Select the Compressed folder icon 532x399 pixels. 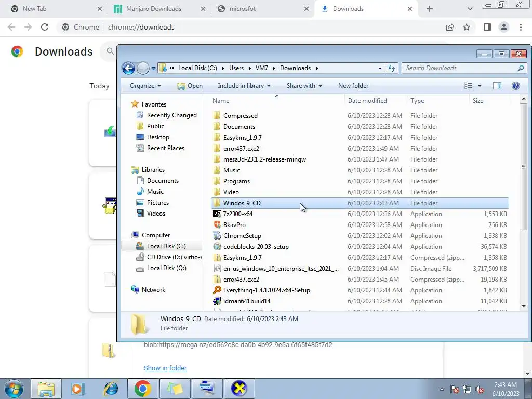pos(217,116)
